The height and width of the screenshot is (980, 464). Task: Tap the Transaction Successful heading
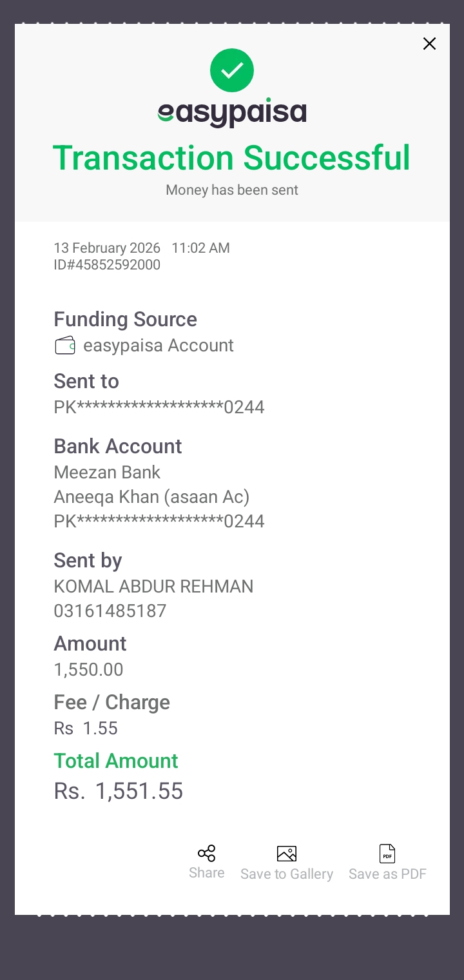(231, 158)
